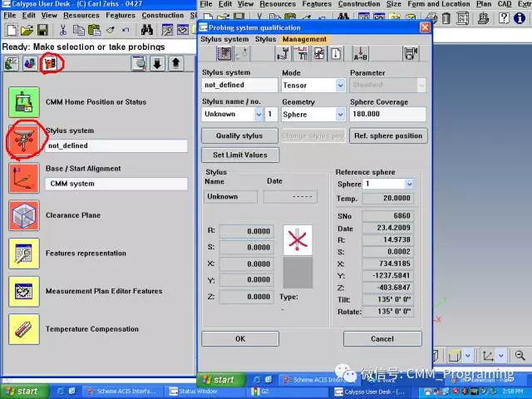532x399 pixels.
Task: Click the blue info icon in right toolbar
Action: (520, 17)
